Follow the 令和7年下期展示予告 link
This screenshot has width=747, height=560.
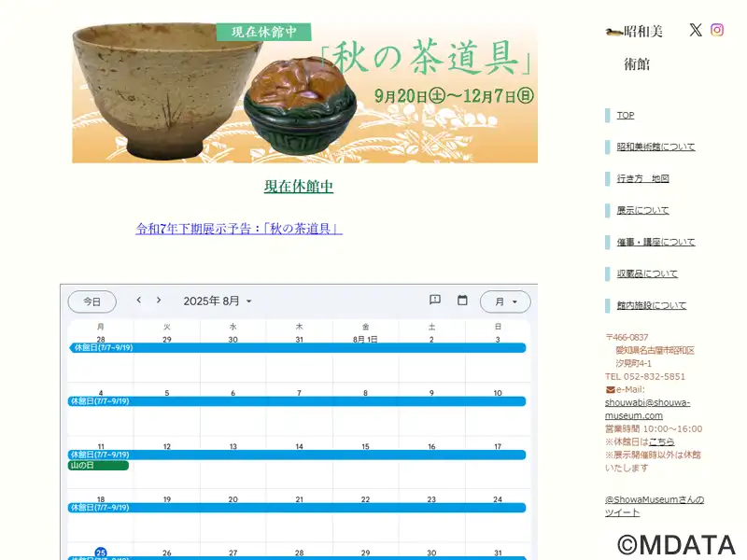click(x=239, y=229)
